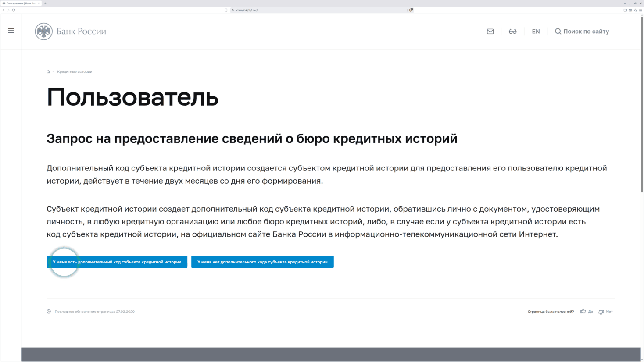644x362 pixels.
Task: Open the Кредитные истории breadcrumb link
Action: click(x=75, y=72)
